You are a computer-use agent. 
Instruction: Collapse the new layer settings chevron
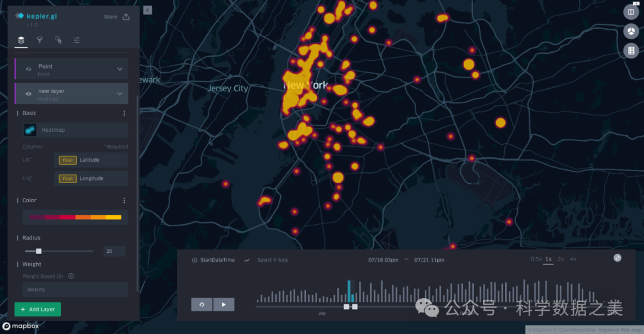pyautogui.click(x=120, y=94)
